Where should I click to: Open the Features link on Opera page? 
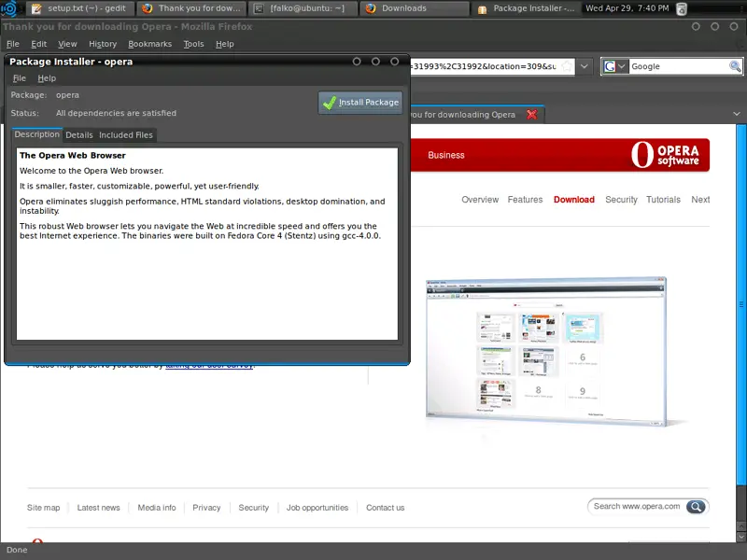(525, 200)
